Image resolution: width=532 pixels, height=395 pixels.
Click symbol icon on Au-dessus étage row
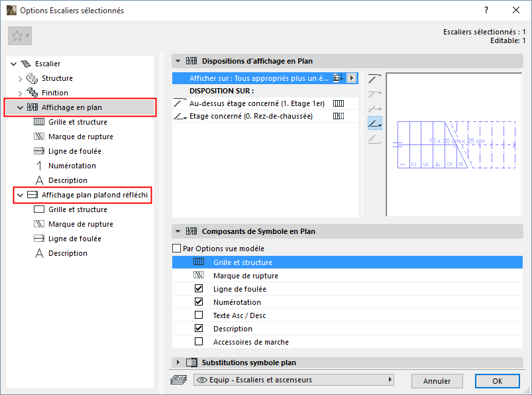coord(339,103)
